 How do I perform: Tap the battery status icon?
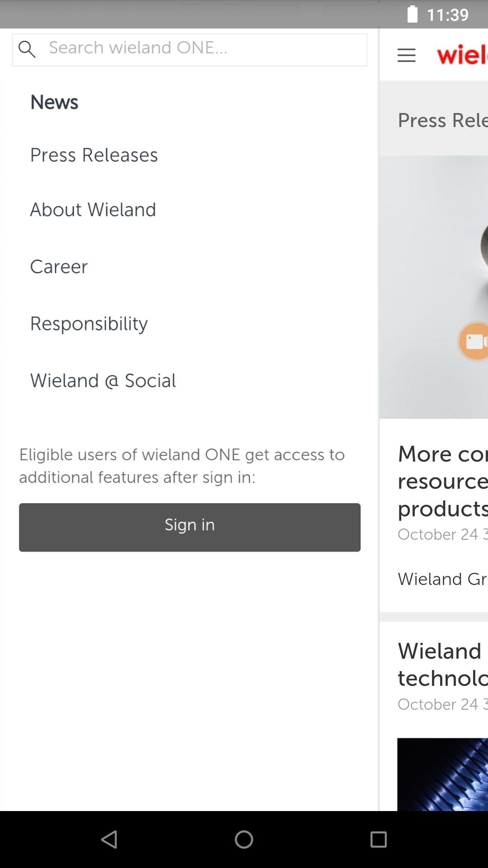pyautogui.click(x=412, y=14)
